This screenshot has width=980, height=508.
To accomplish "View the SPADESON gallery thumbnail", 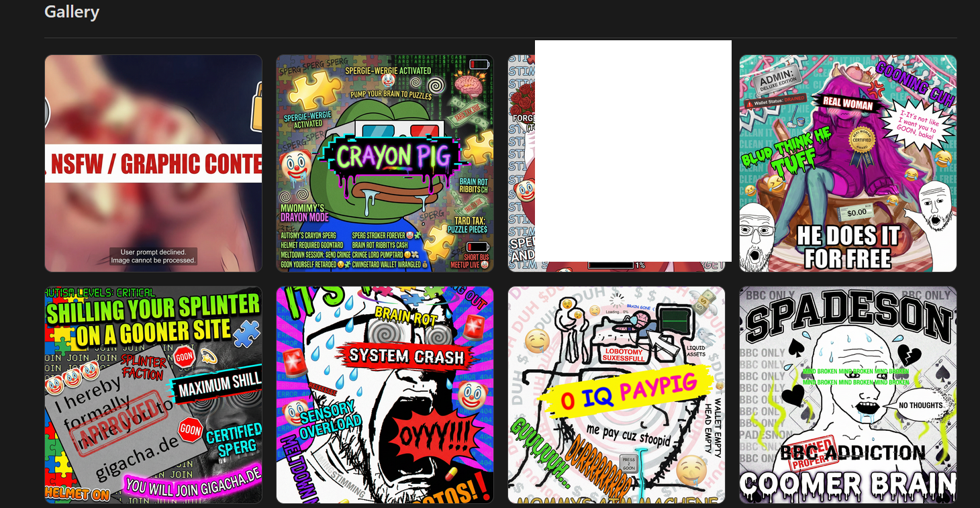I will click(848, 395).
